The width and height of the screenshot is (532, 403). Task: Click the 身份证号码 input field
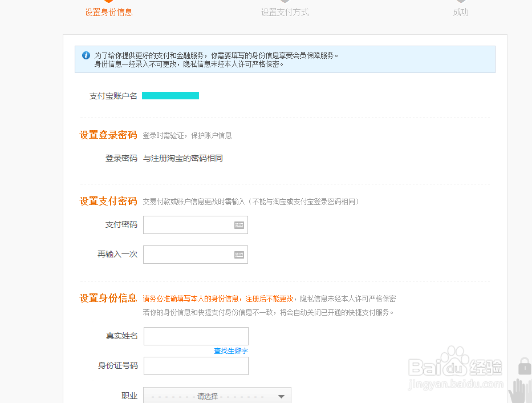click(x=196, y=366)
